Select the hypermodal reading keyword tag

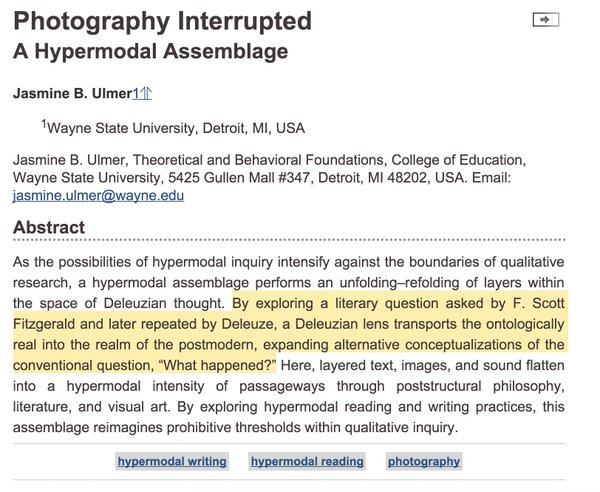click(307, 461)
